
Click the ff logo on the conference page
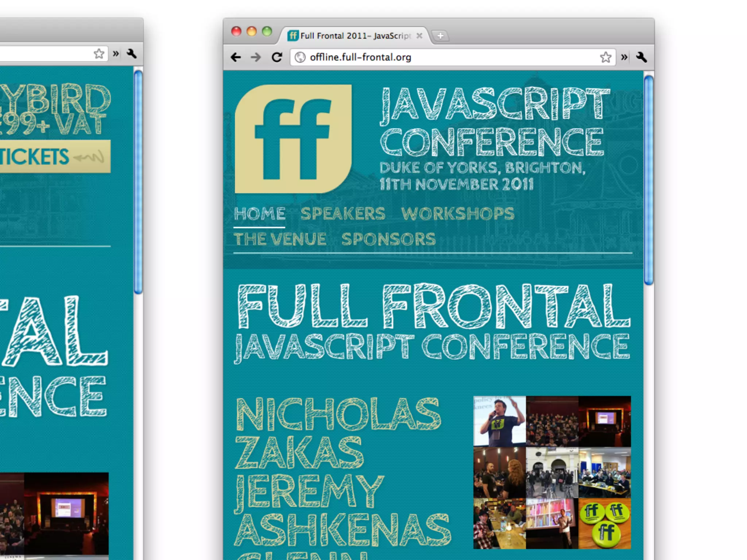coord(293,139)
